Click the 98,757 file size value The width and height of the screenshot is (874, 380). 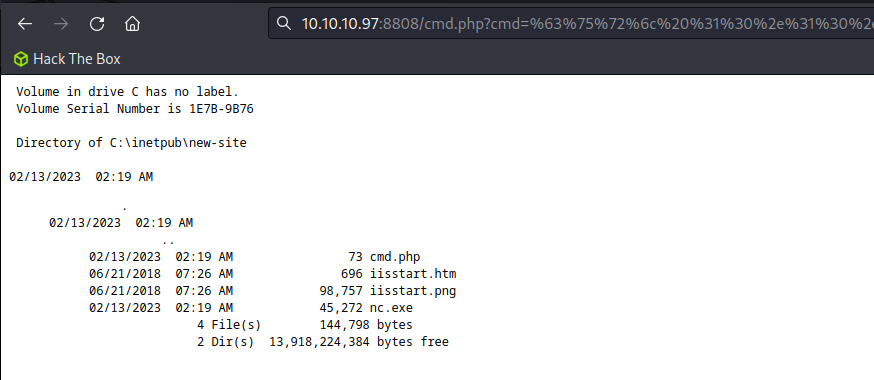click(x=341, y=291)
